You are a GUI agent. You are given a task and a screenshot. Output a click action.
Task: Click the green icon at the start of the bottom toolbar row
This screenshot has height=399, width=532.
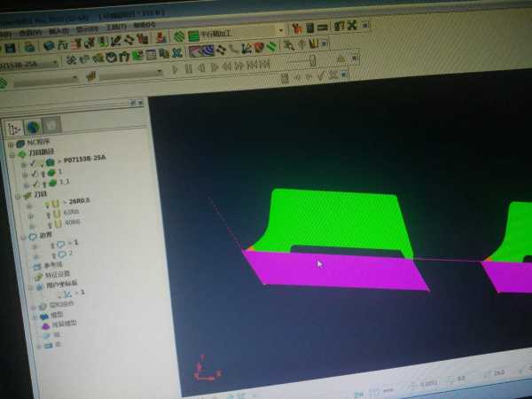(x=3, y=83)
